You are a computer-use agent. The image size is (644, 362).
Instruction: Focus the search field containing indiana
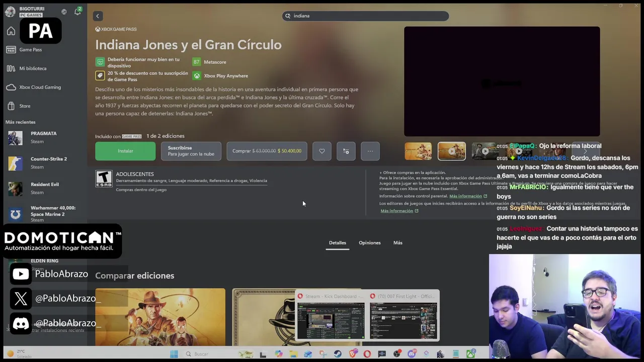[x=365, y=16]
